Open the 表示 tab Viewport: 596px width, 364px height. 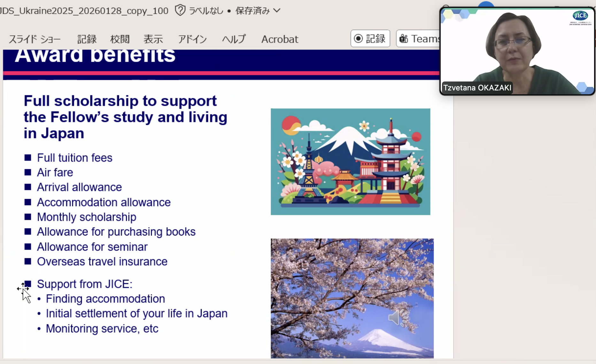pyautogui.click(x=153, y=39)
